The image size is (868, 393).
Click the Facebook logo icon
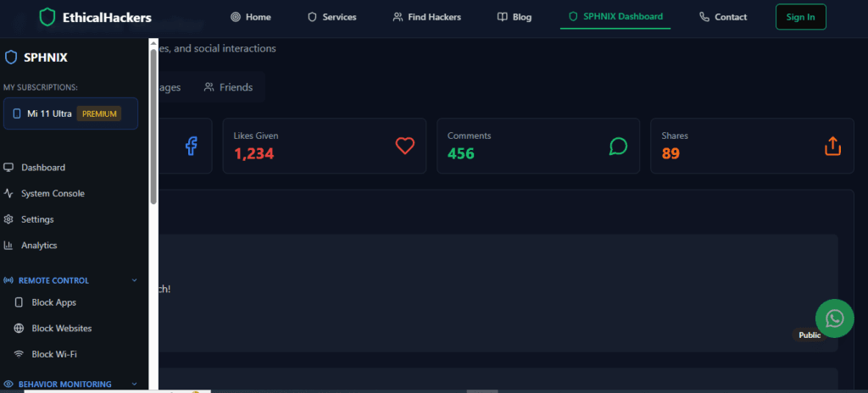pyautogui.click(x=191, y=146)
